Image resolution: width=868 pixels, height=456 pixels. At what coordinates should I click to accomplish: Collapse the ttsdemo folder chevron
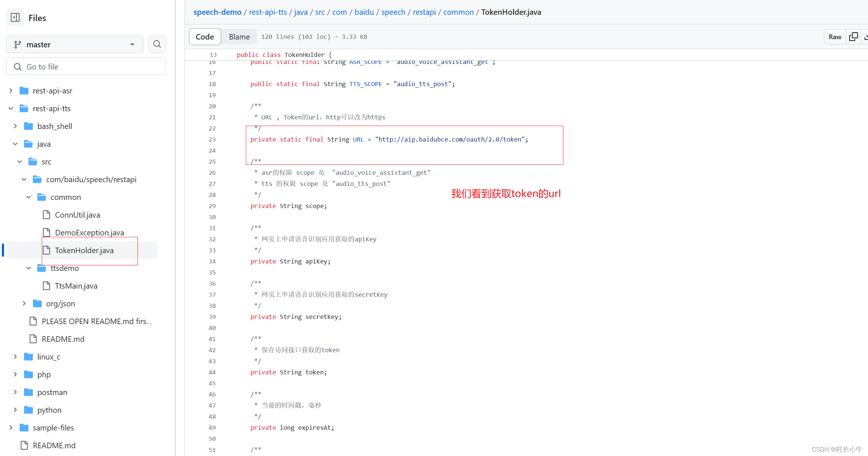pyautogui.click(x=28, y=268)
